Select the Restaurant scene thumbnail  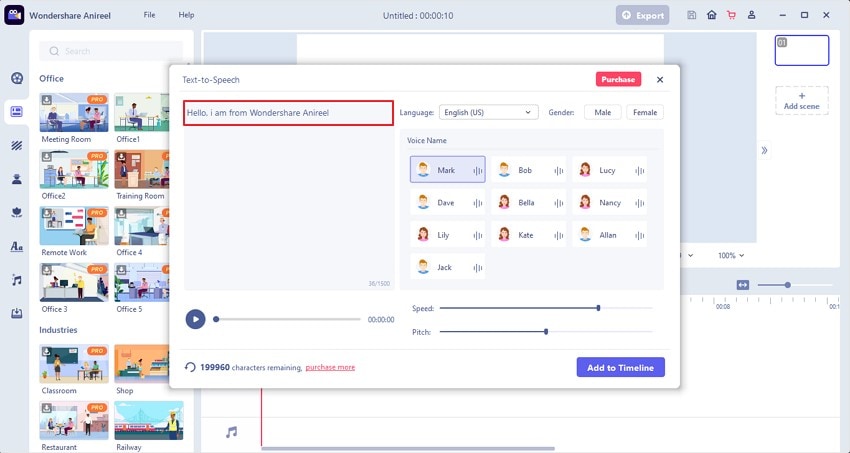tap(74, 420)
